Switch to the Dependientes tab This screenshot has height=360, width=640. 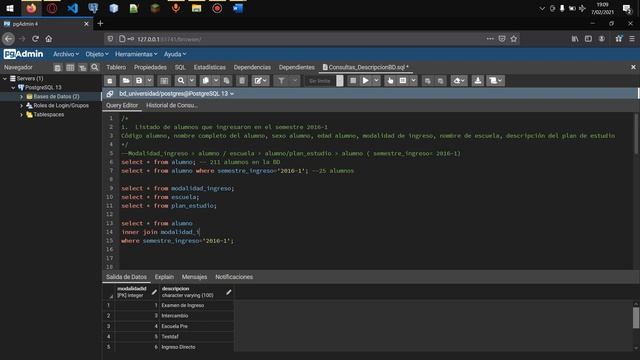click(297, 67)
